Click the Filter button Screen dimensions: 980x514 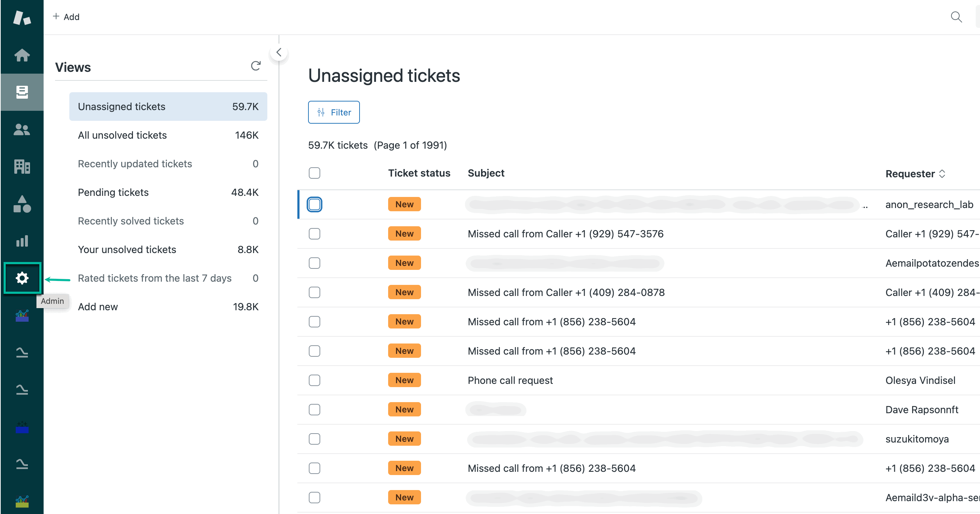(334, 112)
